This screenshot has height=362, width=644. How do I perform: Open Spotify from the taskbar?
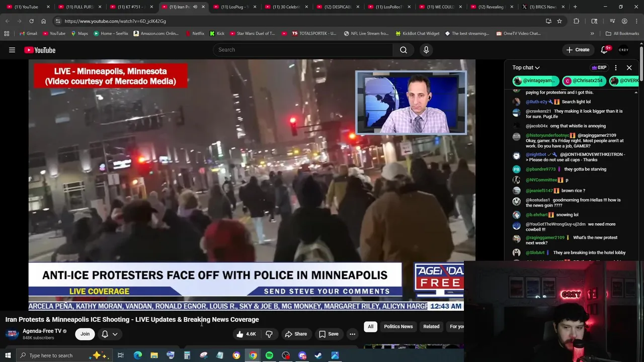tap(269, 355)
